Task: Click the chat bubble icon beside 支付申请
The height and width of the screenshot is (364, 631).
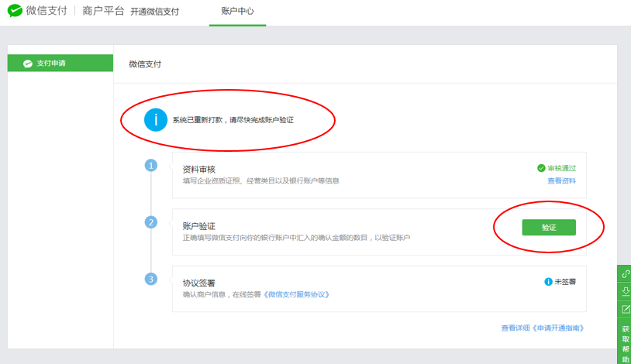Action: pyautogui.click(x=28, y=64)
